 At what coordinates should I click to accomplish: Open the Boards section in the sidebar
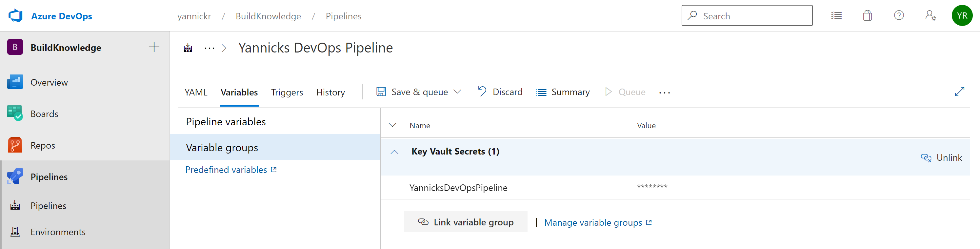coord(44,114)
